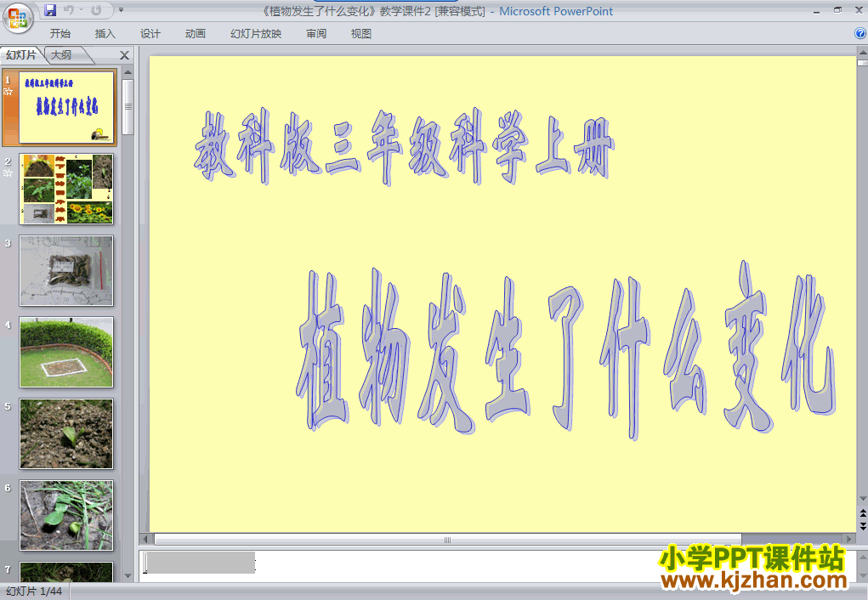Open the undo history dropdown arrow

click(x=81, y=10)
